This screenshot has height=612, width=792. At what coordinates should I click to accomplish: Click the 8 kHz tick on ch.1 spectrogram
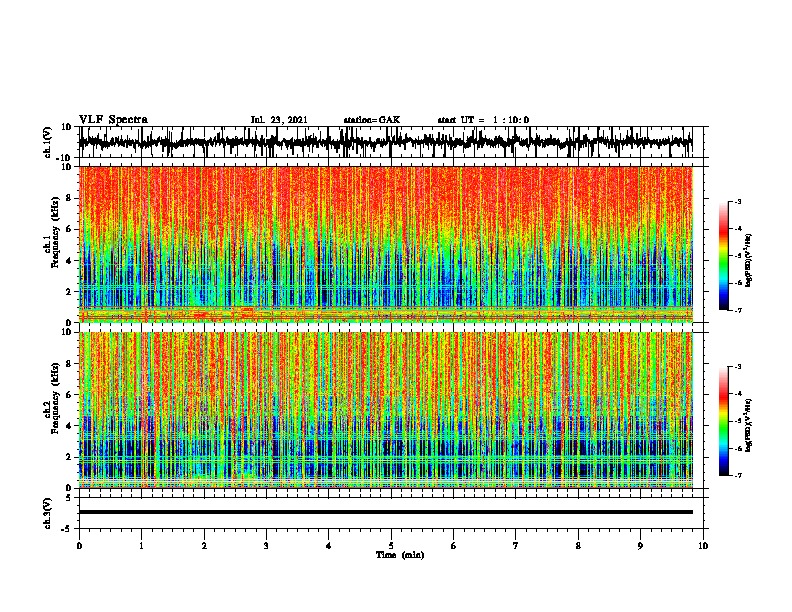click(x=69, y=198)
